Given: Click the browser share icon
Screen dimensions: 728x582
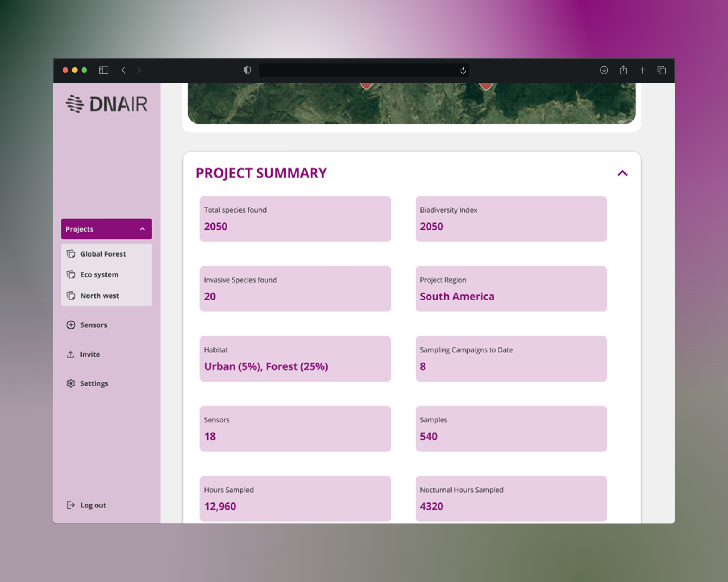Looking at the screenshot, I should coord(623,70).
